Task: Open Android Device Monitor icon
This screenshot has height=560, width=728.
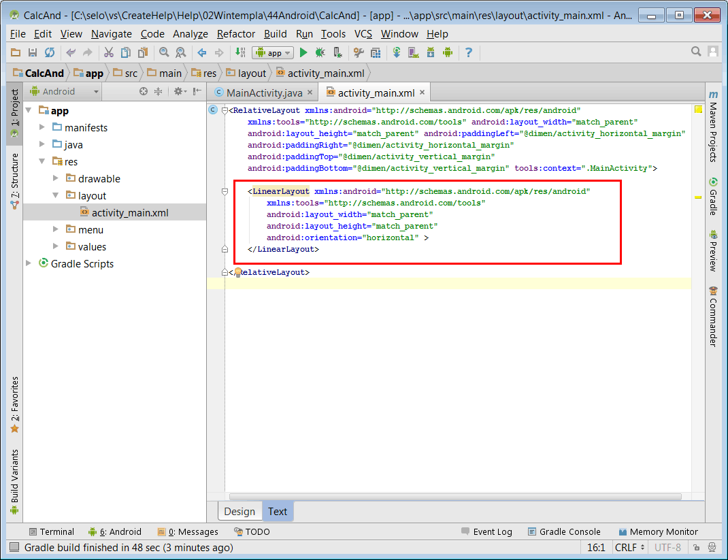Action: [x=448, y=52]
